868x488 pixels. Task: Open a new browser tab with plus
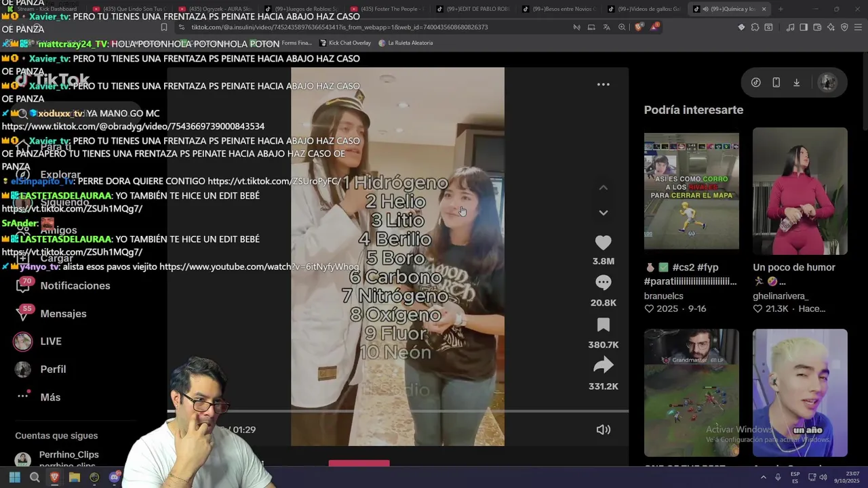tap(781, 9)
